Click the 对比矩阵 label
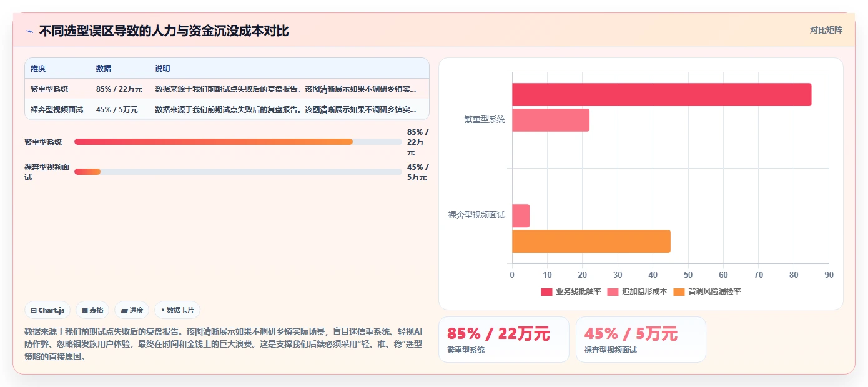Viewport: 868px width, 387px height. click(x=826, y=30)
